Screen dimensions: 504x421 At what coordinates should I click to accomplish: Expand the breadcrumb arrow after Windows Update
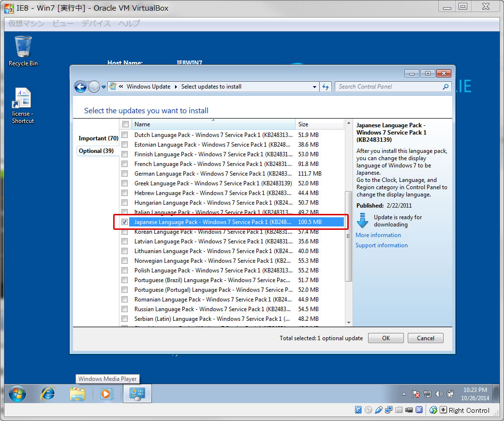coord(176,87)
